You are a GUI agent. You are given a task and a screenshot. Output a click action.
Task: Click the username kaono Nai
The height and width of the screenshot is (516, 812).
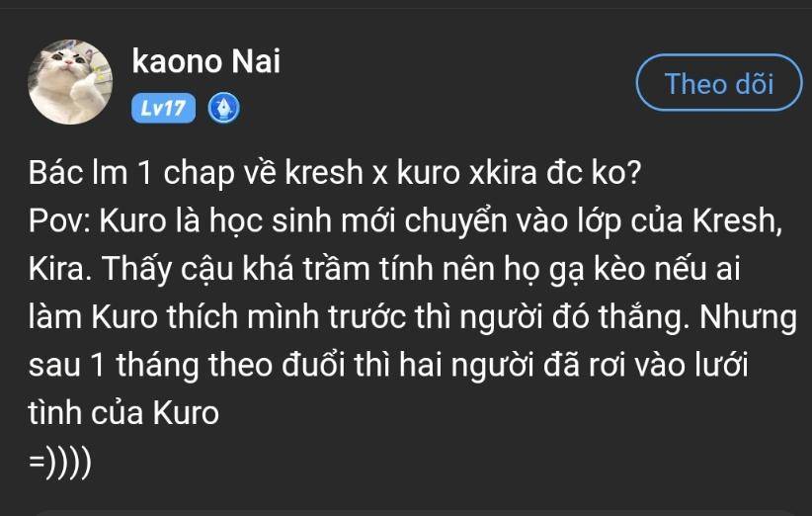point(206,61)
